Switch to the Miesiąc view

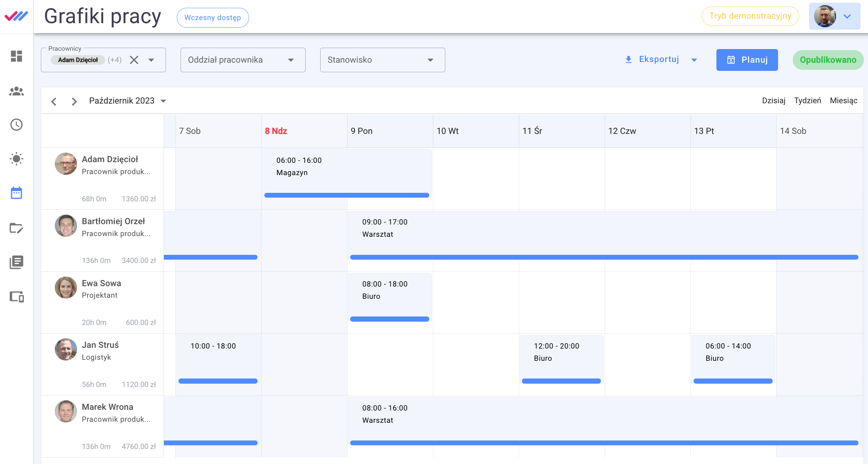pyautogui.click(x=843, y=100)
